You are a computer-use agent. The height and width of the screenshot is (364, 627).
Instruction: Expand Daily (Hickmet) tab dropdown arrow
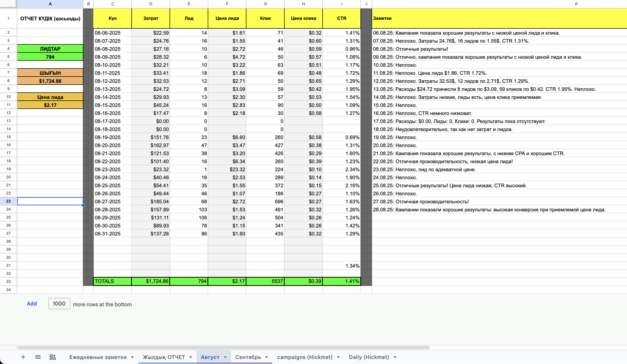tap(395, 357)
